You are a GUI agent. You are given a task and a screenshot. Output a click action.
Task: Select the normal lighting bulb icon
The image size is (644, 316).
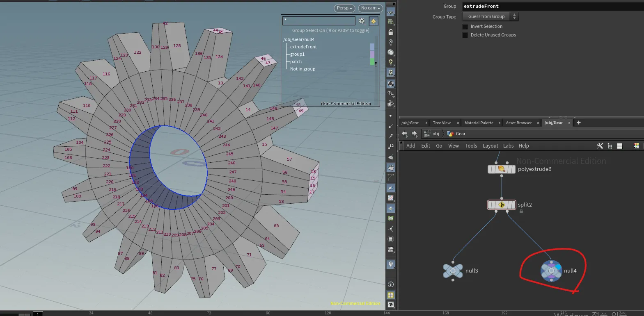click(x=391, y=62)
